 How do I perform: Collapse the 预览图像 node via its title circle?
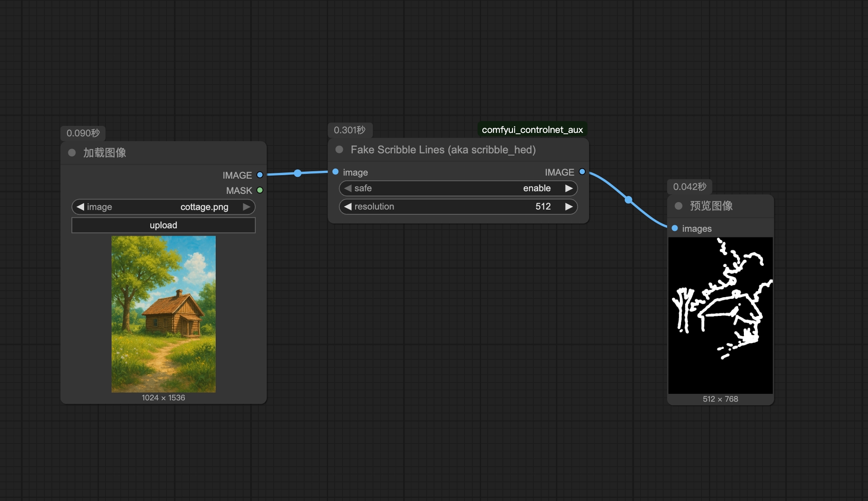click(678, 206)
